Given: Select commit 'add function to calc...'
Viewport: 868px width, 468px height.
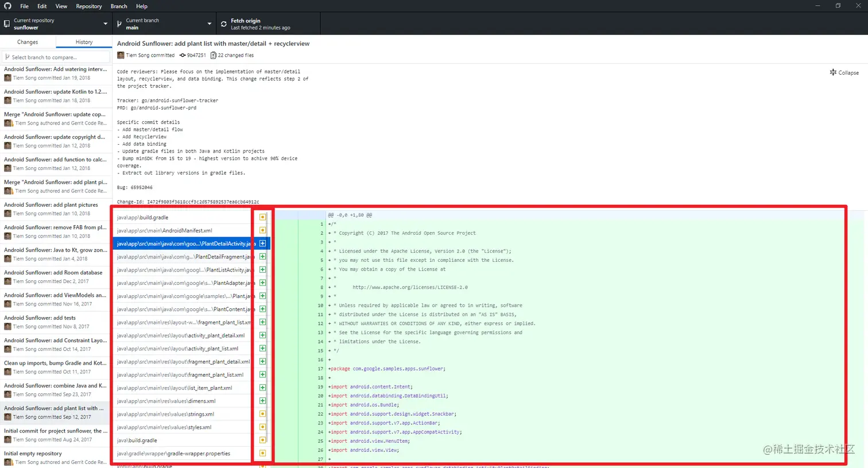Looking at the screenshot, I should [56, 164].
